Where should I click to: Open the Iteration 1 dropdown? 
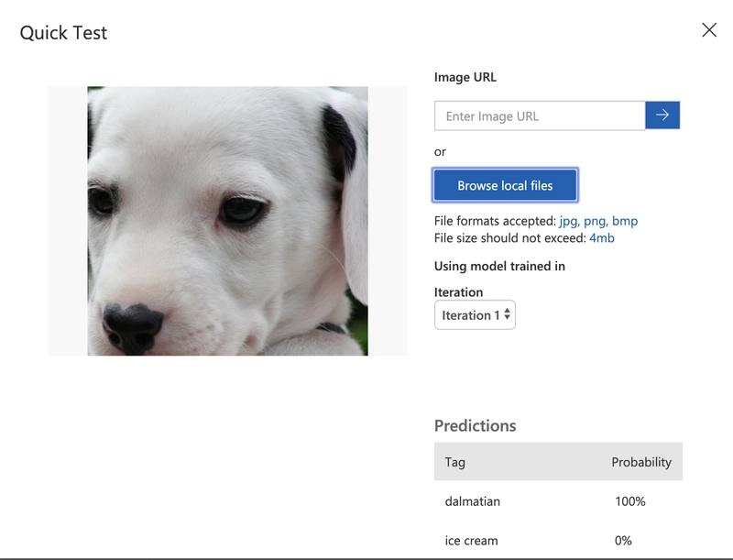475,315
